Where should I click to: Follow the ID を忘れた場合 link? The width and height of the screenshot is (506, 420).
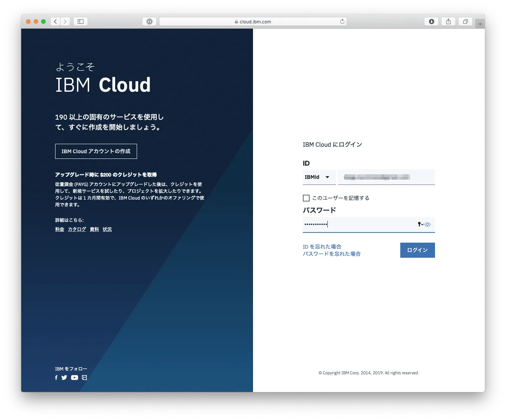322,247
